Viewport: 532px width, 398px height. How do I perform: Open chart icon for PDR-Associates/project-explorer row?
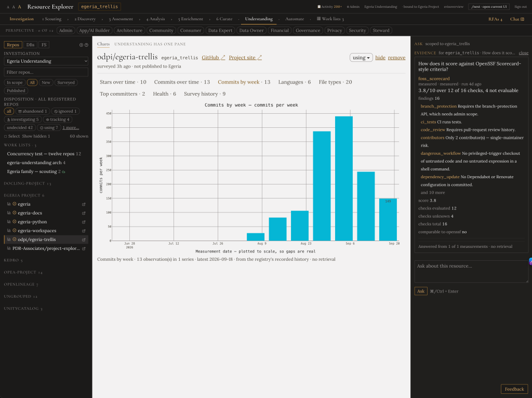click(x=9, y=248)
